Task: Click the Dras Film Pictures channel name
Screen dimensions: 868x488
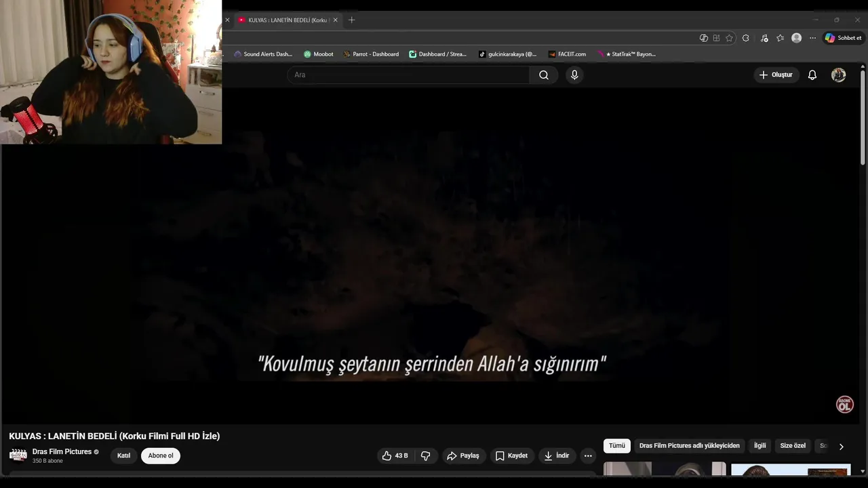Action: pos(62,452)
